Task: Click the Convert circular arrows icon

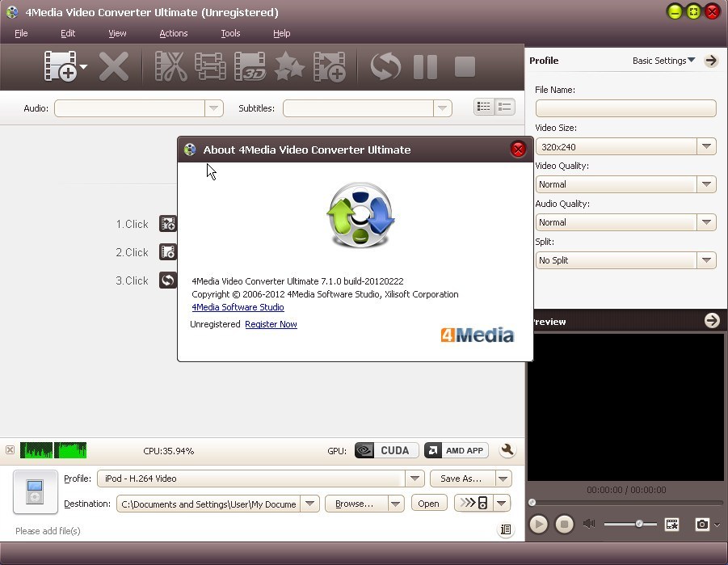Action: 385,66
